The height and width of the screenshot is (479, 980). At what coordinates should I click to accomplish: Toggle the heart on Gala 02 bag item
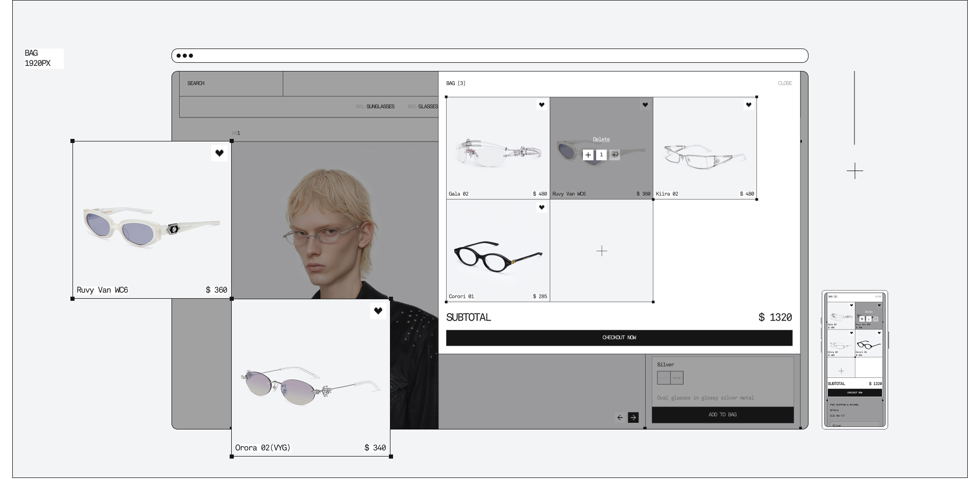[542, 105]
